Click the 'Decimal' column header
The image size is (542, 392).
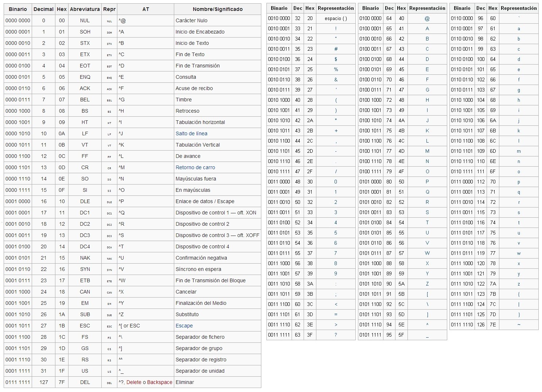point(43,9)
